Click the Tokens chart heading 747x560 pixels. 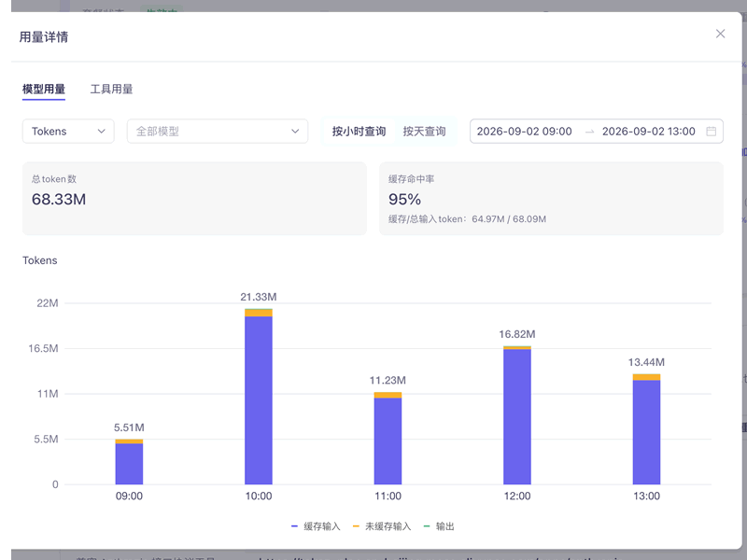tap(39, 260)
